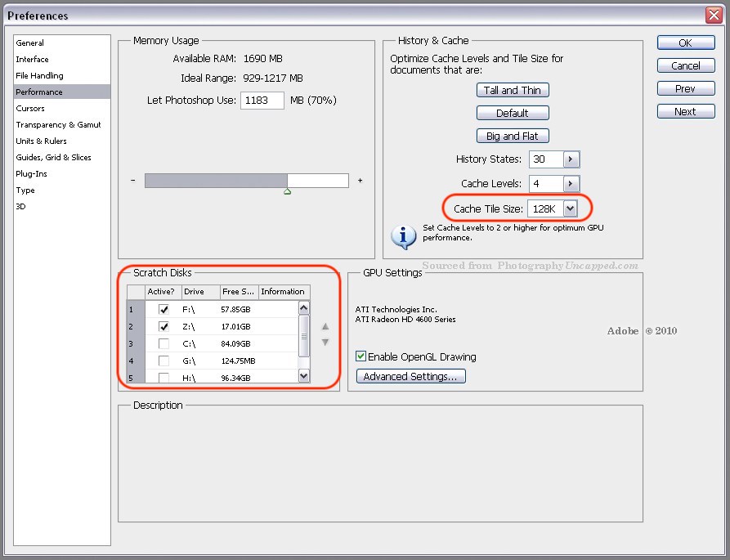Image resolution: width=730 pixels, height=560 pixels.
Task: Click the Let Photoshop Use memory field
Action: (x=262, y=100)
